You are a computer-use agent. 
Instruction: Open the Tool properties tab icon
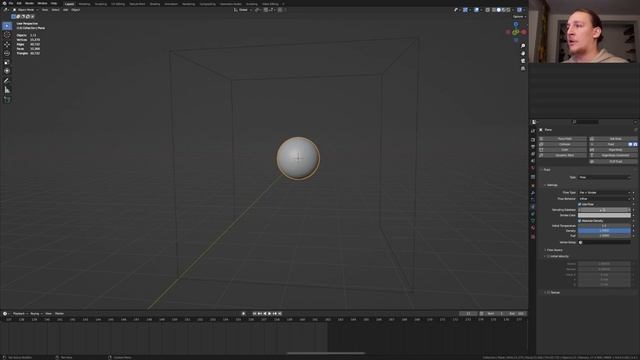pyautogui.click(x=533, y=131)
